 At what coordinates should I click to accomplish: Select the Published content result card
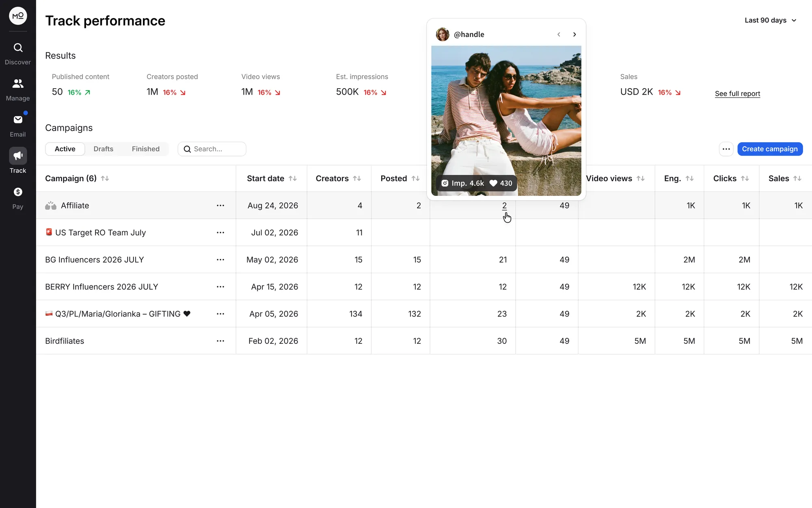(x=80, y=85)
